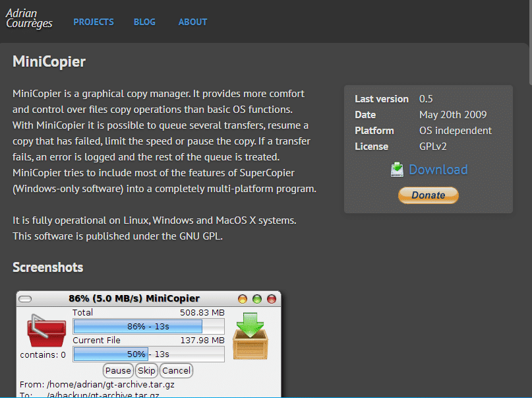Screen dimensions: 532x398
Task: Click the red window button in screenshot
Action: pyautogui.click(x=272, y=299)
